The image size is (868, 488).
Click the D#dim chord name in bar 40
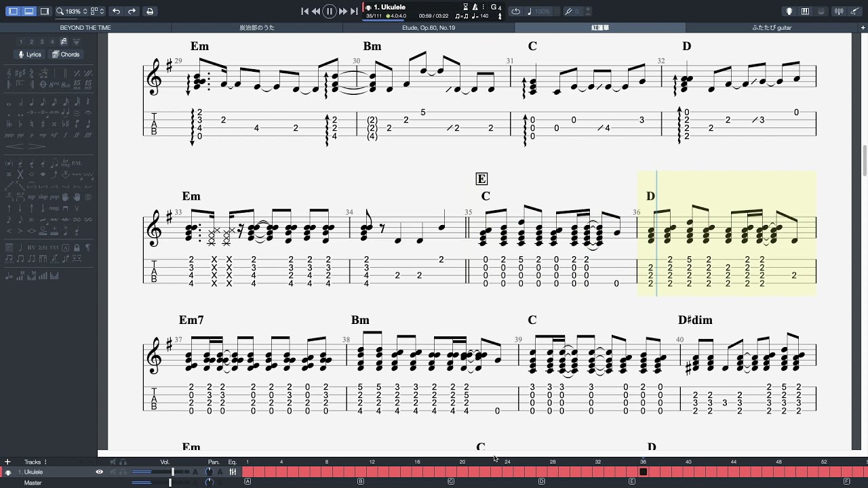pyautogui.click(x=695, y=320)
